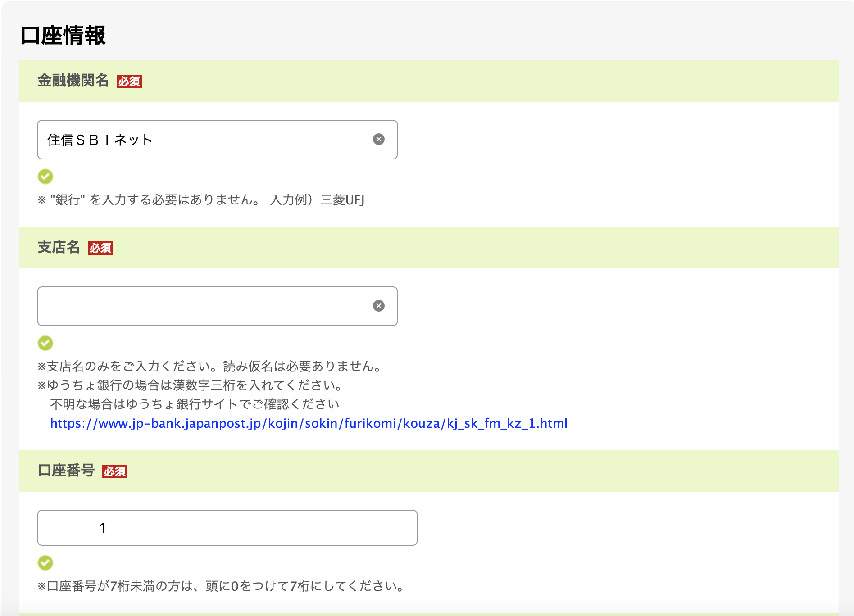Click the hint text mentioning 三菱UFJ example
This screenshot has height=616, width=854.
click(201, 199)
